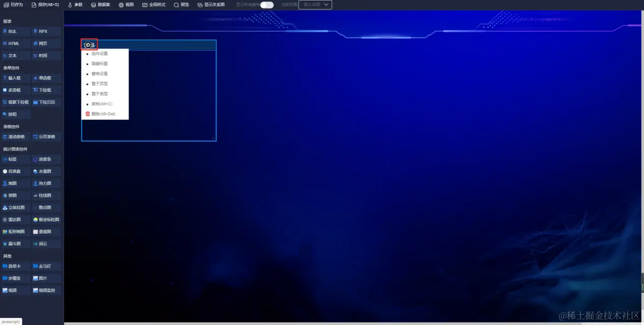The image size is (644, 325).
Task: Add a 立体柱图 (3D Bar) chart
Action: (x=16, y=208)
